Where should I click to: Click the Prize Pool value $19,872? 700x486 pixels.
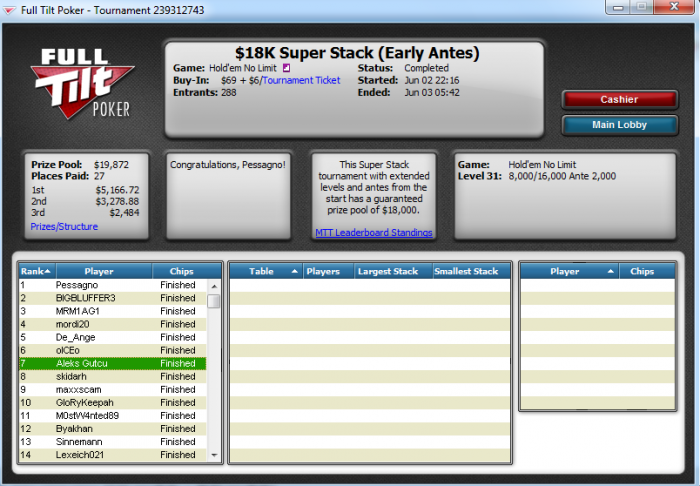(x=112, y=165)
